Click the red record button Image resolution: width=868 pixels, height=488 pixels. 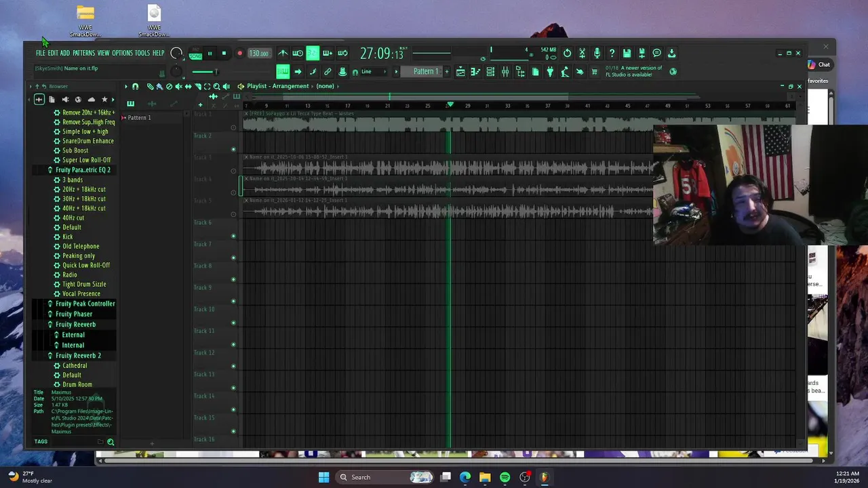(x=240, y=53)
